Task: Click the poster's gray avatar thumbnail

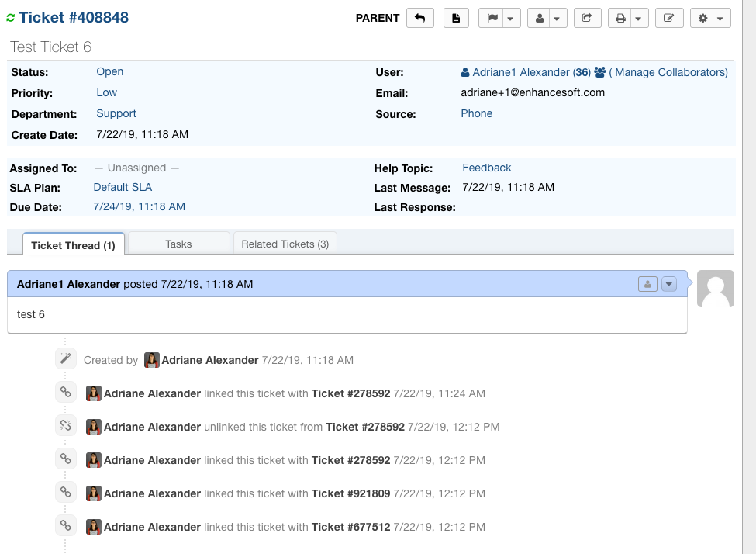Action: [x=715, y=289]
